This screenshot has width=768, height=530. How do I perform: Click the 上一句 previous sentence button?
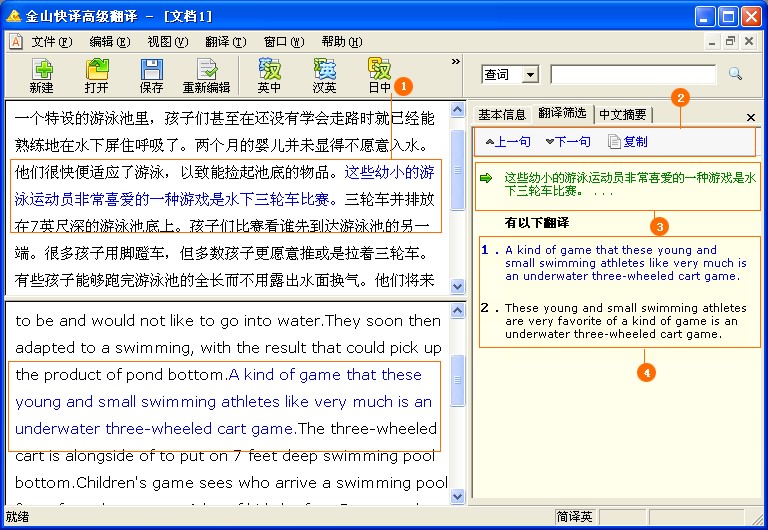(508, 142)
